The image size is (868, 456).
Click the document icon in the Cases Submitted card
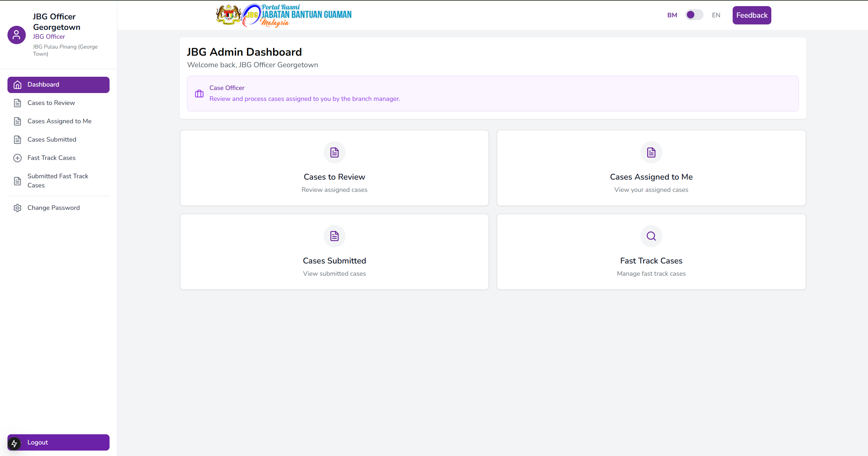coord(334,236)
